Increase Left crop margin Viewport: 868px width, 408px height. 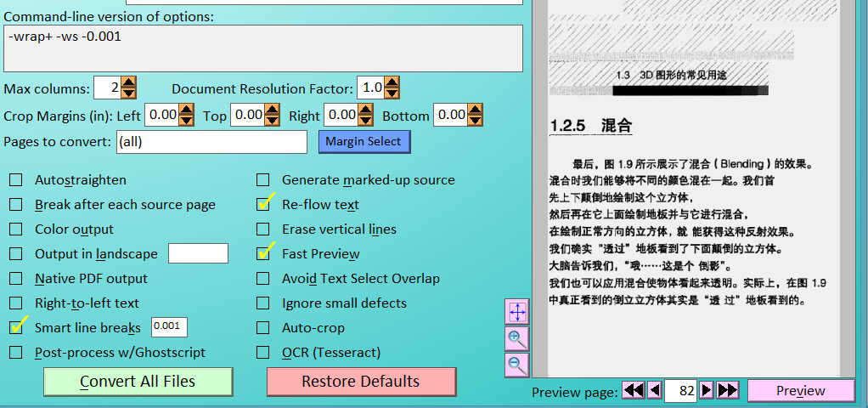click(x=187, y=110)
